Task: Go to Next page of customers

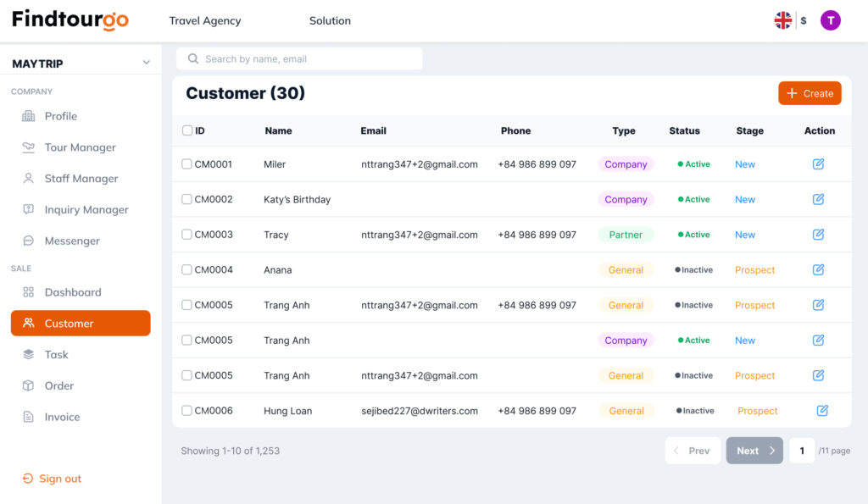Action: (x=754, y=451)
